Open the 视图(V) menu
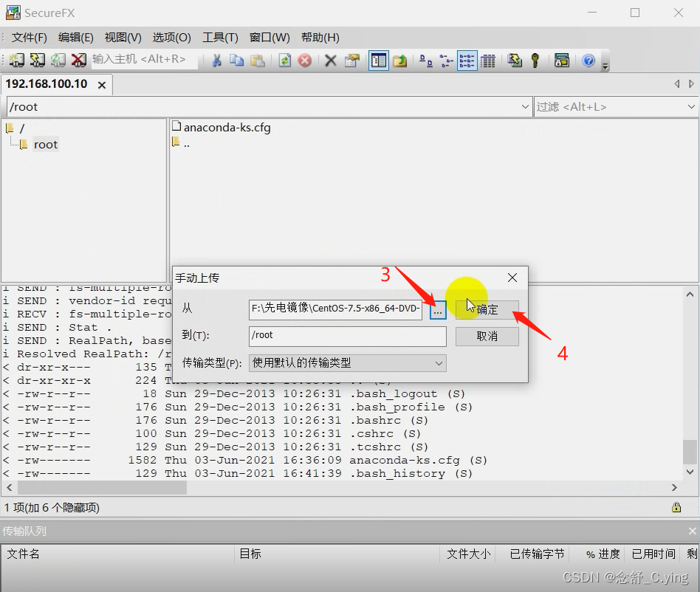 click(x=123, y=38)
